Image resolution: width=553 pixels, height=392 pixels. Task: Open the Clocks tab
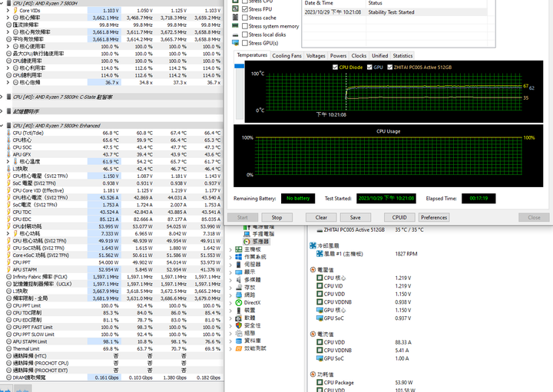click(359, 56)
